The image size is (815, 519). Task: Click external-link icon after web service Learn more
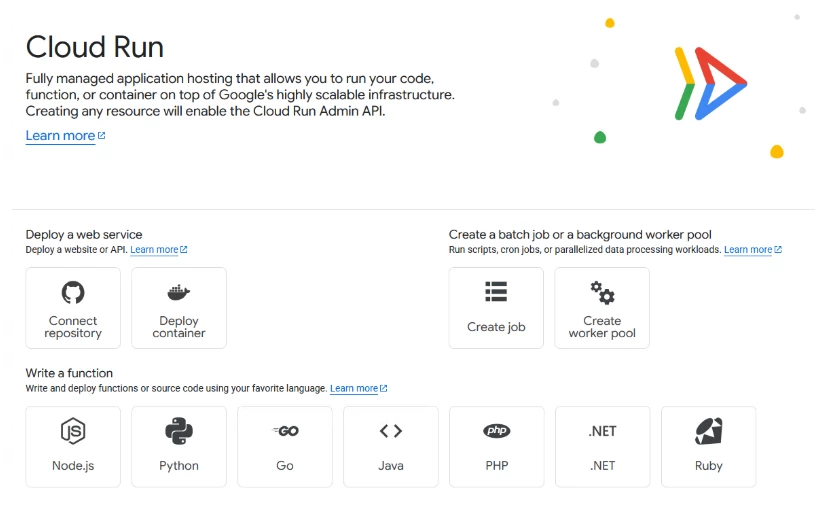point(183,249)
